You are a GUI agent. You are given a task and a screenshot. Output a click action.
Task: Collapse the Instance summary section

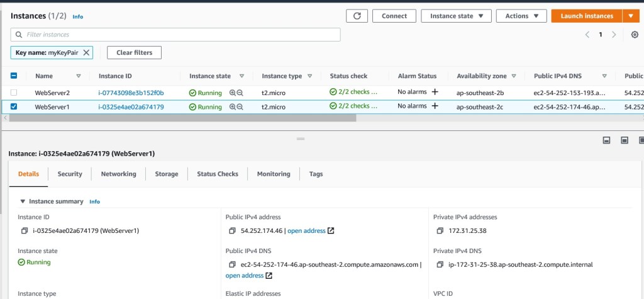(x=23, y=201)
